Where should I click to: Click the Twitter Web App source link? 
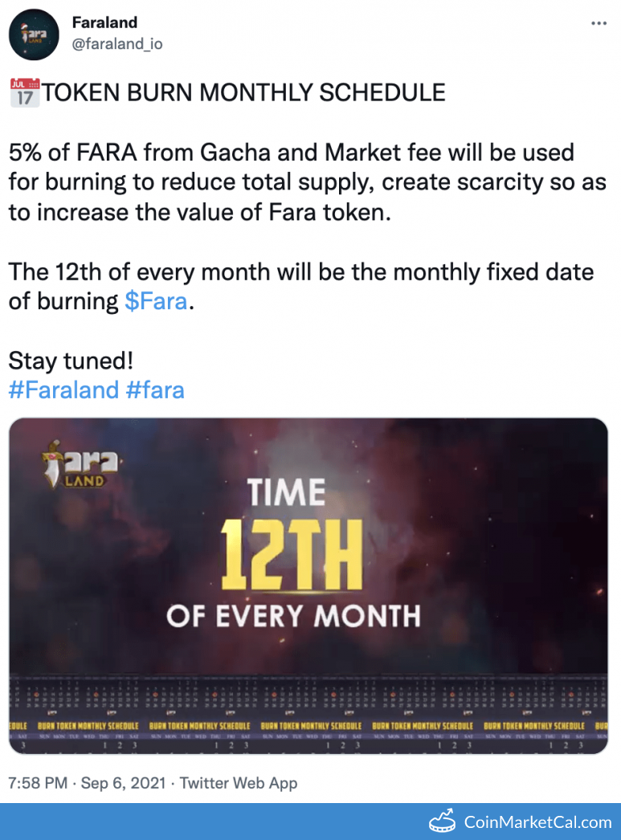[x=238, y=782]
